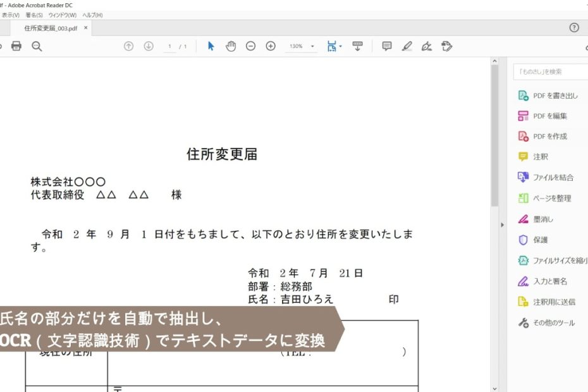
Task: Open the page fit options dropdown
Action: [334, 46]
